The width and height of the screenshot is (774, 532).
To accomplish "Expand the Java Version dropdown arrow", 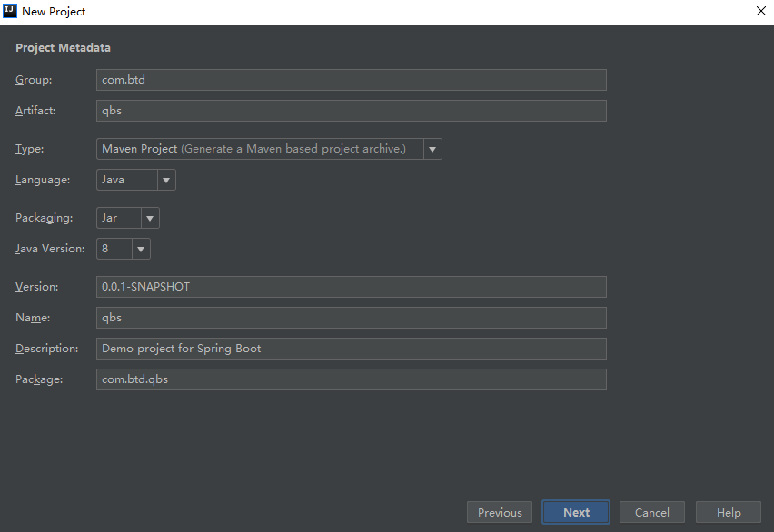I will pos(141,249).
